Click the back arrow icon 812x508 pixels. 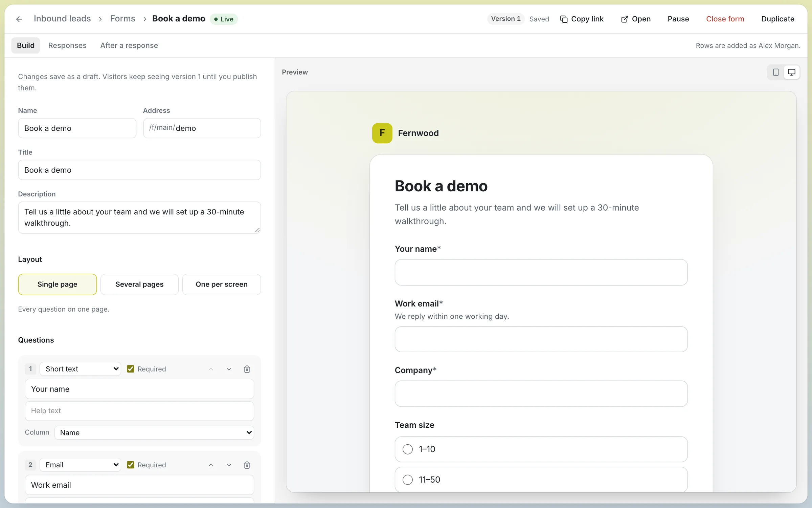coord(19,19)
